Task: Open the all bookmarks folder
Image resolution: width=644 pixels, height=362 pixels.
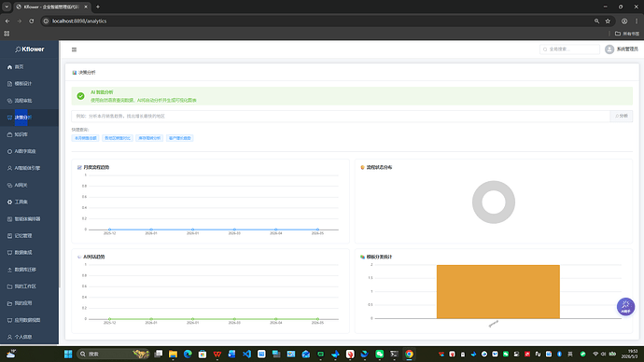Action: pos(627,34)
